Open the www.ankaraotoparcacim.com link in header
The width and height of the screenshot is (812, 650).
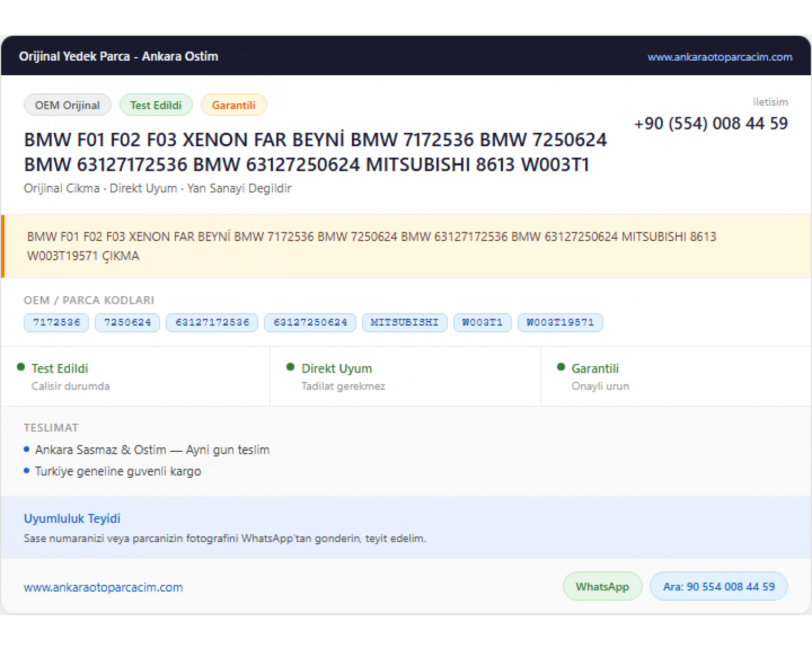point(720,57)
